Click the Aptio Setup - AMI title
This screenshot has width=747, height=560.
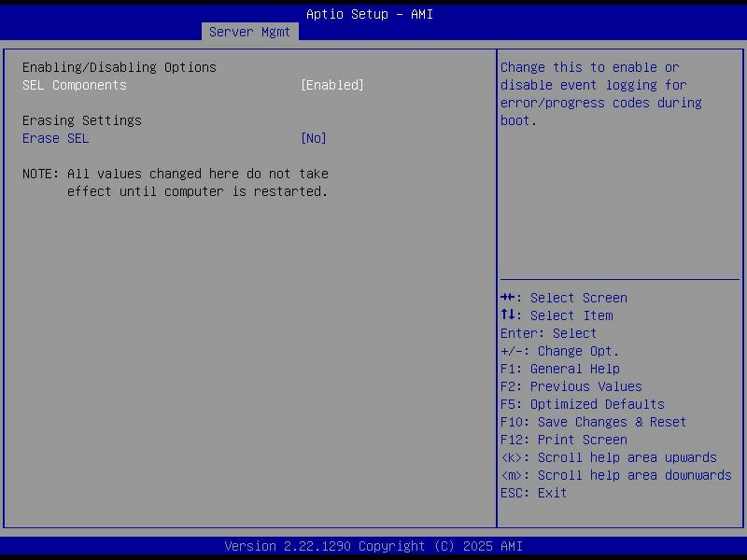[x=370, y=14]
